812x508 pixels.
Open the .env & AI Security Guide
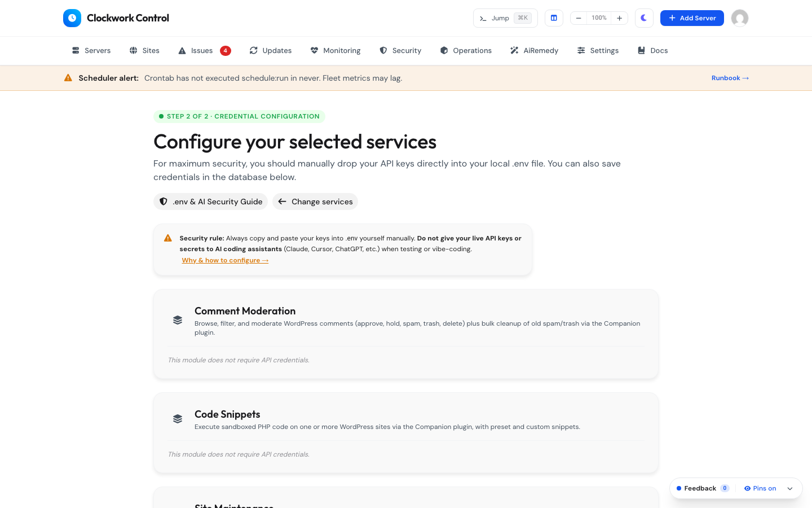(210, 202)
